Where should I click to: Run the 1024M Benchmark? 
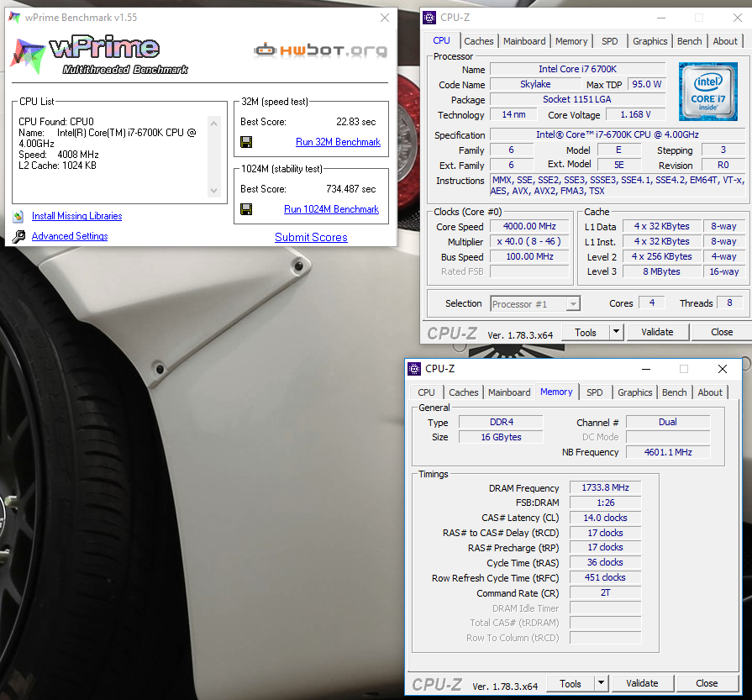[x=331, y=209]
